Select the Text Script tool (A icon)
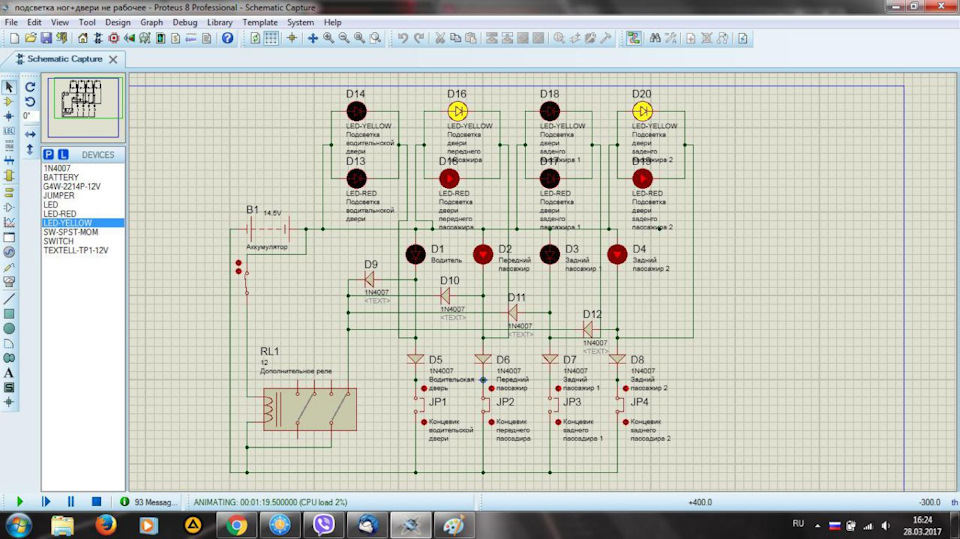The width and height of the screenshot is (960, 539). tap(9, 372)
